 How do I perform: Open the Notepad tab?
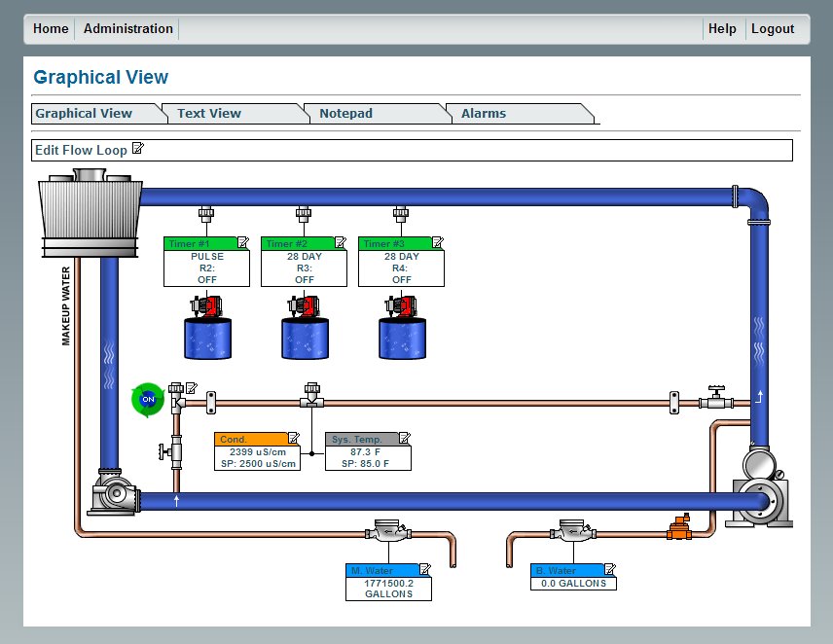click(x=345, y=114)
